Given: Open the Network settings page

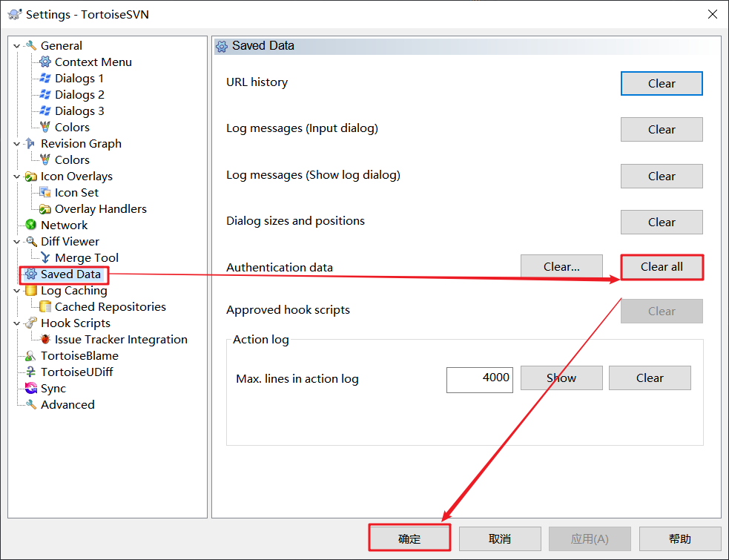Looking at the screenshot, I should click(65, 225).
